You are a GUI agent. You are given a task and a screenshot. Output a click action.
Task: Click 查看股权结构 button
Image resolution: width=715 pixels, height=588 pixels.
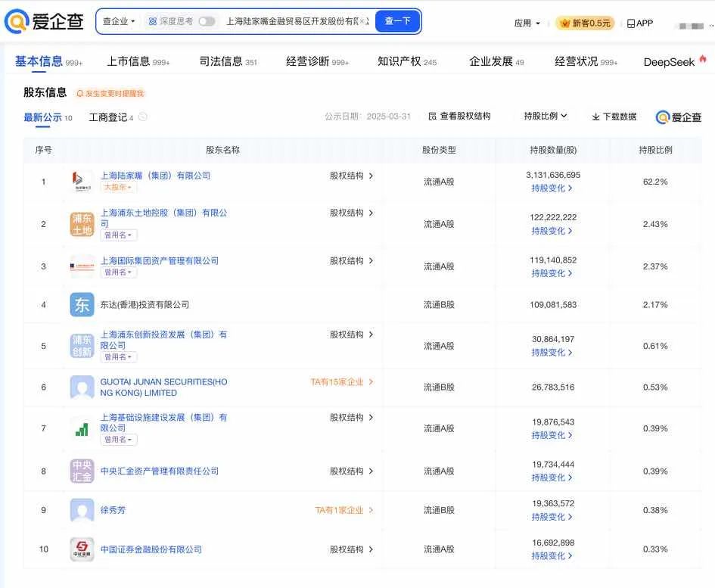[x=460, y=117]
